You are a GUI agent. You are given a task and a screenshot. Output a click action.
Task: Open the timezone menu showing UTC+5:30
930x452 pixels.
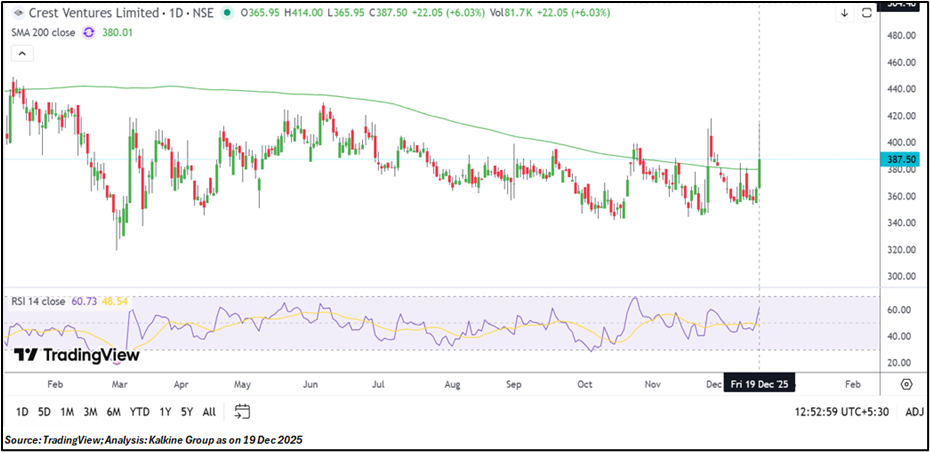tap(840, 411)
